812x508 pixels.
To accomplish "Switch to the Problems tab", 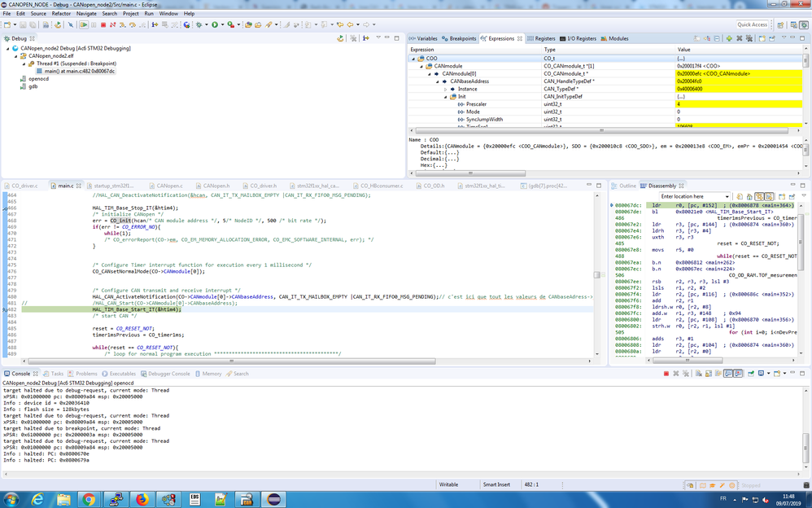I will [82, 374].
